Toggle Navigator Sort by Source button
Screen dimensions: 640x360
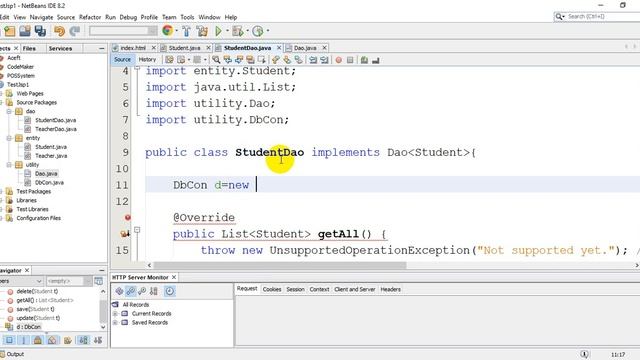[x=98, y=340]
